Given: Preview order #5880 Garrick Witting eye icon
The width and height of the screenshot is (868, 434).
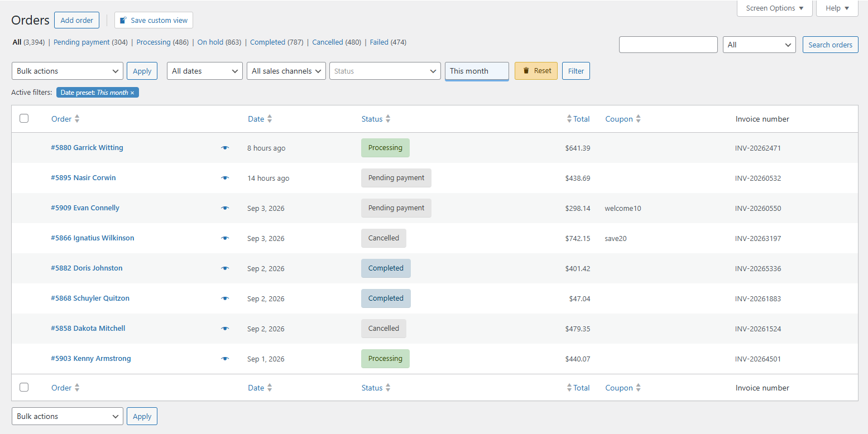Looking at the screenshot, I should tap(225, 148).
